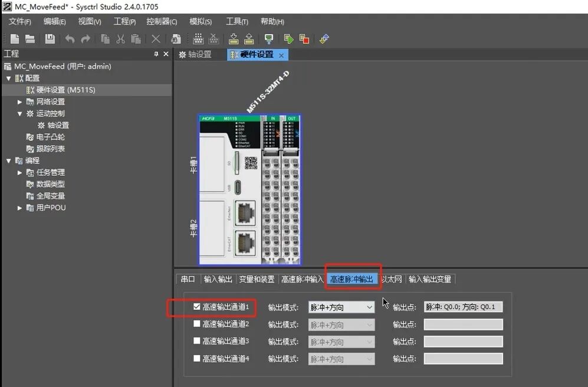
Task: Open channel 3 输出模式 dropdown
Action: pos(341,342)
